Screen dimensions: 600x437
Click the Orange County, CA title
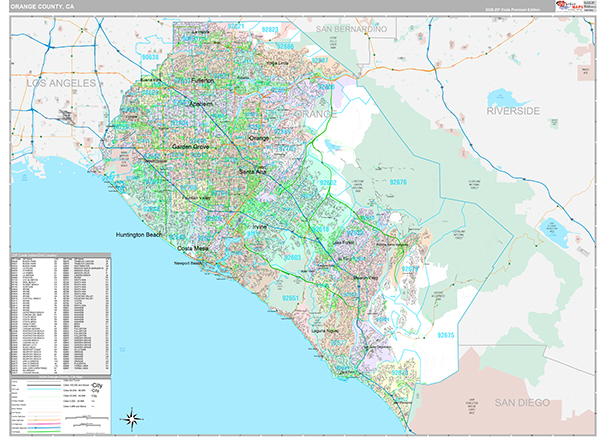41,7
